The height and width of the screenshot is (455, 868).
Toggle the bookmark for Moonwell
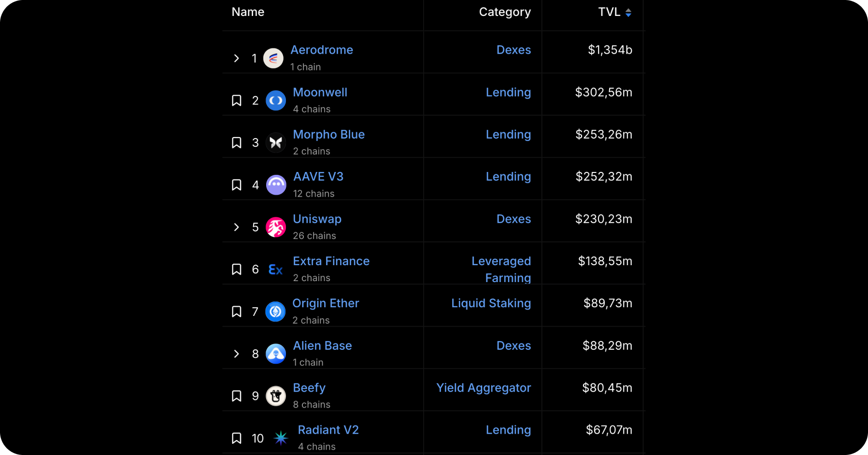pos(237,100)
